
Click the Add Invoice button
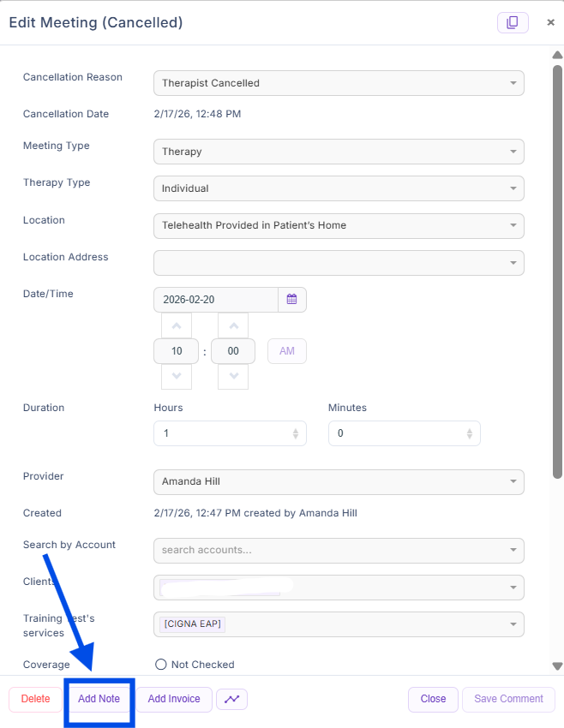coord(174,699)
